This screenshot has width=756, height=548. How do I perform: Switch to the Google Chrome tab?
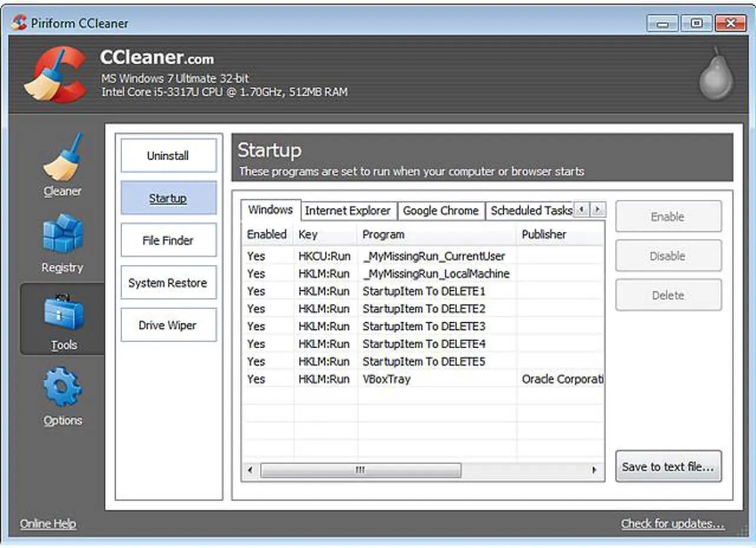441,210
